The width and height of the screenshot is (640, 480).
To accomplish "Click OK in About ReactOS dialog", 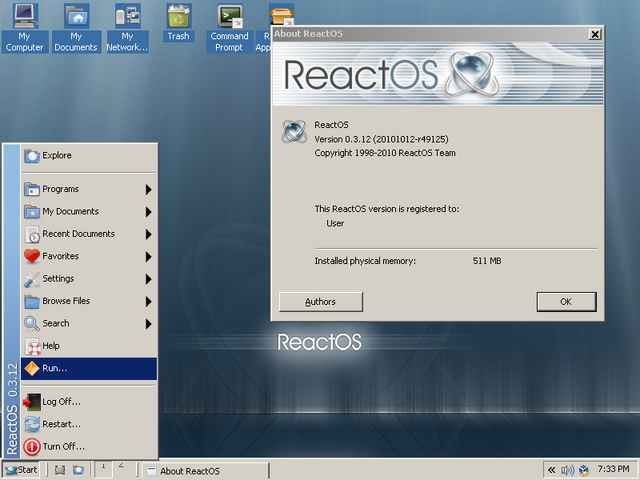I will [567, 302].
